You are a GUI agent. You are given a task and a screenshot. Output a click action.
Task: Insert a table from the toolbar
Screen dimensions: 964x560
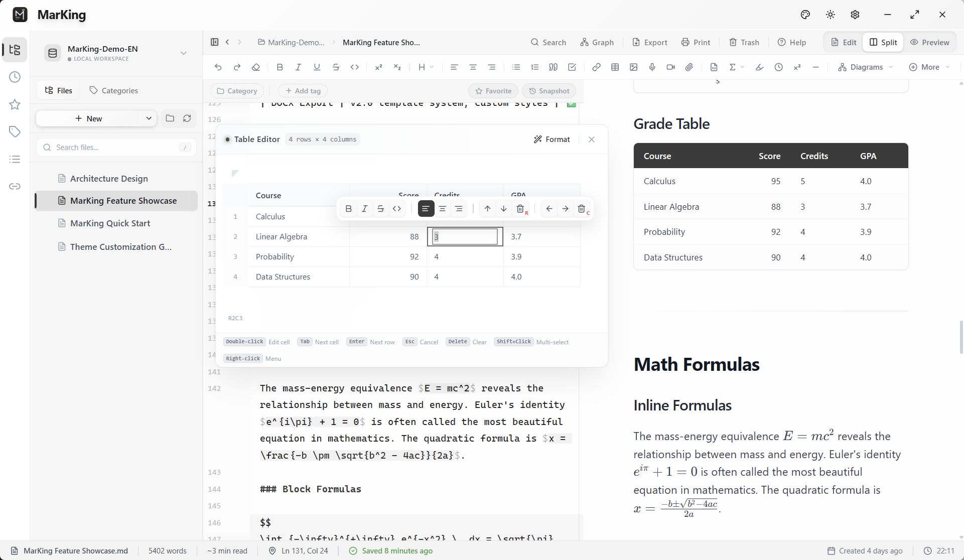point(615,67)
